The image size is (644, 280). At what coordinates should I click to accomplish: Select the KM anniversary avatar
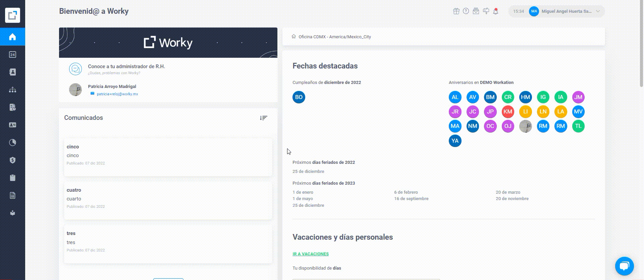coord(508,111)
